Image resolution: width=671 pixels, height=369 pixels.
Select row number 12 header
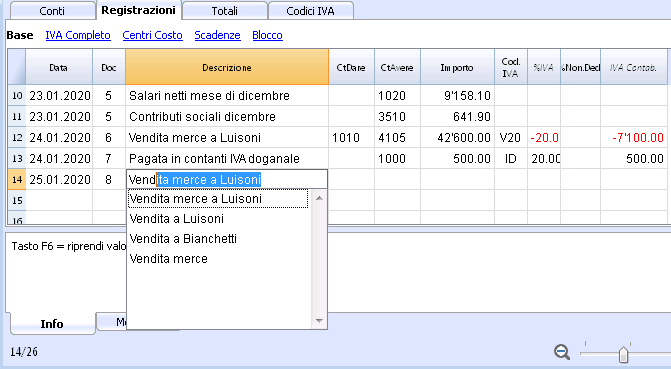[17, 137]
